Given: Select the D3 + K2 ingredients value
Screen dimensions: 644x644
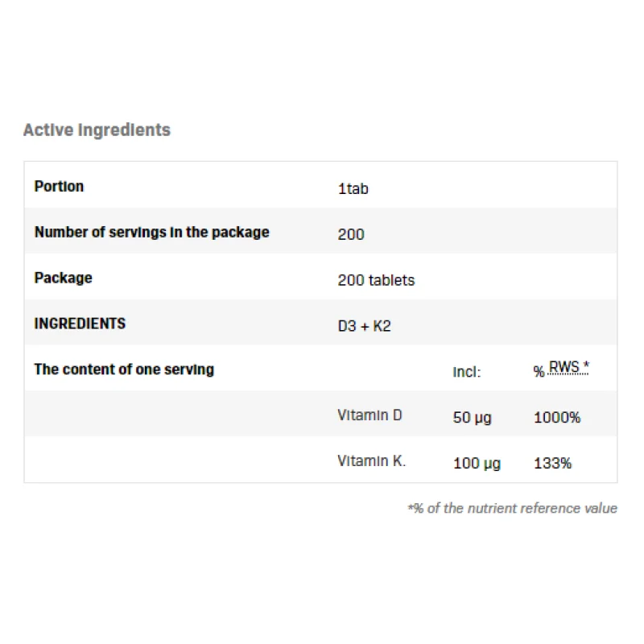Looking at the screenshot, I should point(364,326).
